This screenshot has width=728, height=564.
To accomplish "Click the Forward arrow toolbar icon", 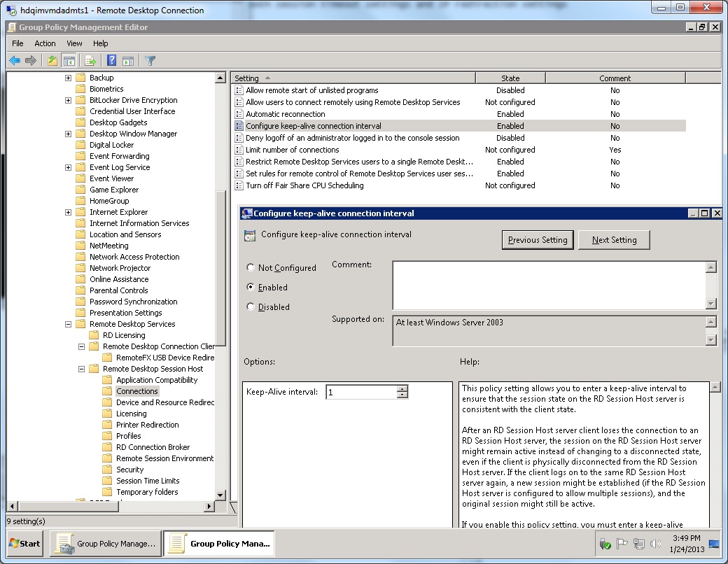I will pyautogui.click(x=31, y=60).
